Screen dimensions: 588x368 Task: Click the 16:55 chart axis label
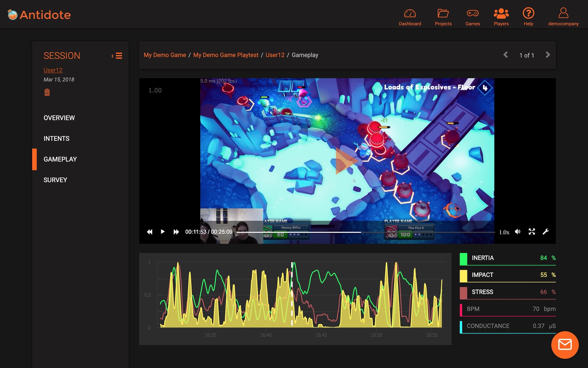pyautogui.click(x=432, y=335)
